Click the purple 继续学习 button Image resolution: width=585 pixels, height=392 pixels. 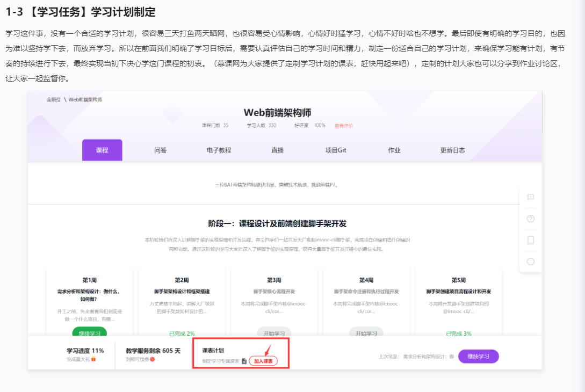pyautogui.click(x=478, y=356)
